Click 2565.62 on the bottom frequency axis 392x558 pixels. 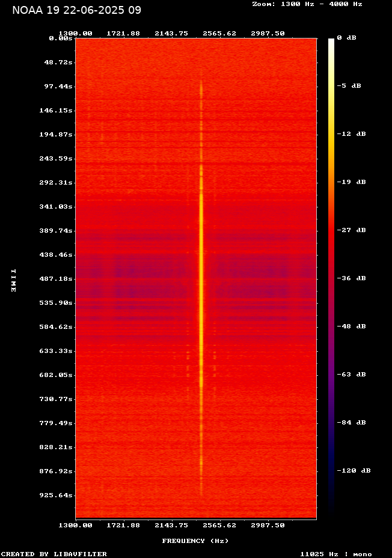(x=219, y=525)
